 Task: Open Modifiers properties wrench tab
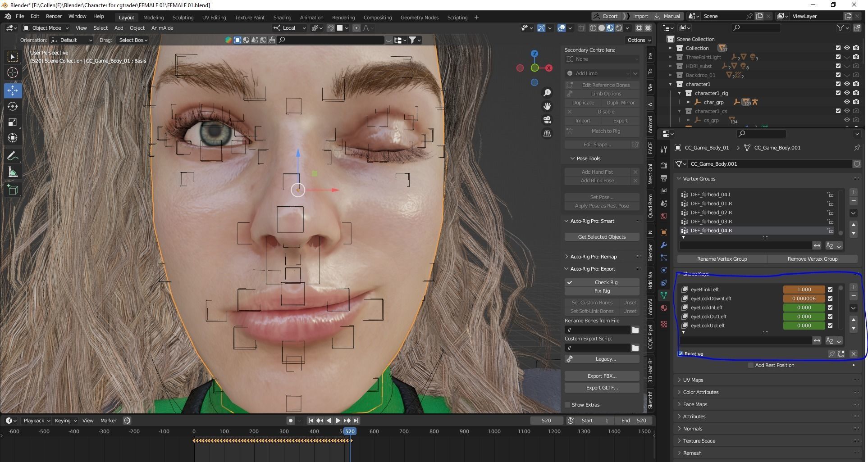click(x=663, y=245)
